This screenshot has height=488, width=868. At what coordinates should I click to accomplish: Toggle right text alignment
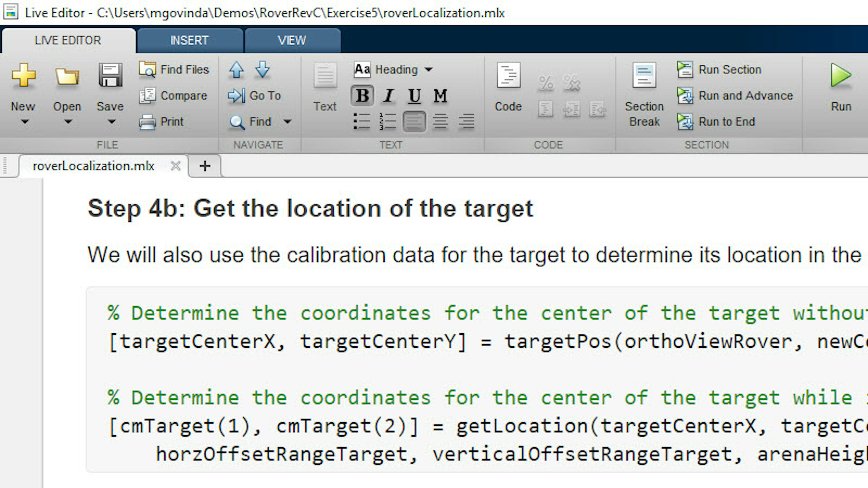click(x=466, y=121)
